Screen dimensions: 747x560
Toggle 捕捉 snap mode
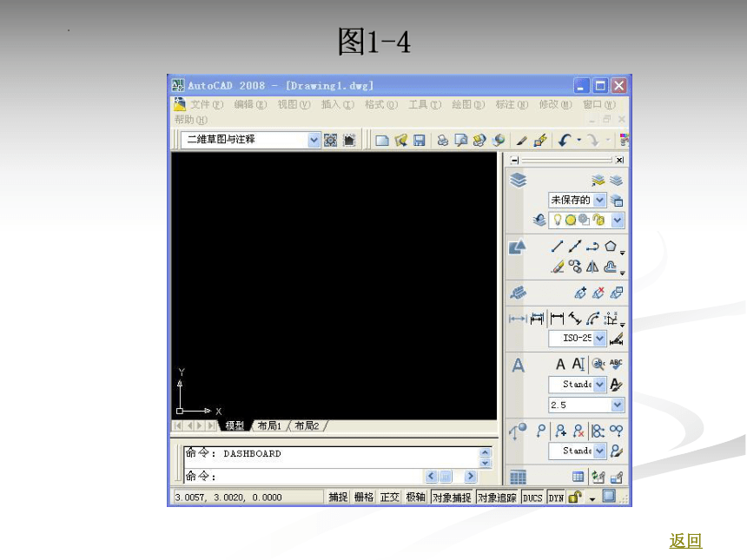point(338,497)
